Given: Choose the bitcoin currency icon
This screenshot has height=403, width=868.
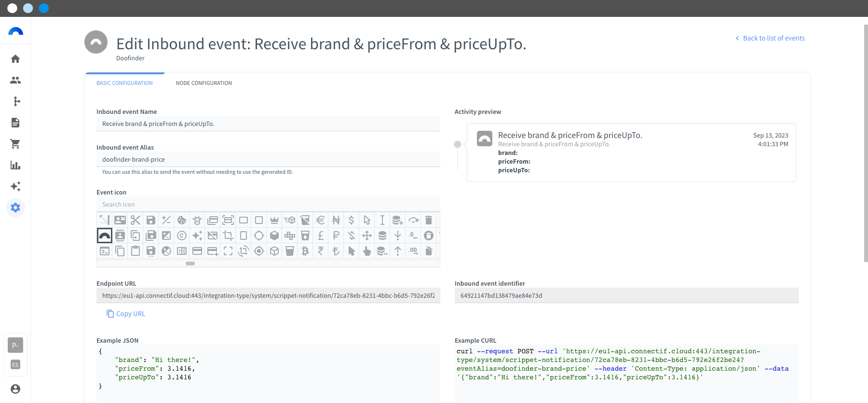Looking at the screenshot, I should point(305,251).
